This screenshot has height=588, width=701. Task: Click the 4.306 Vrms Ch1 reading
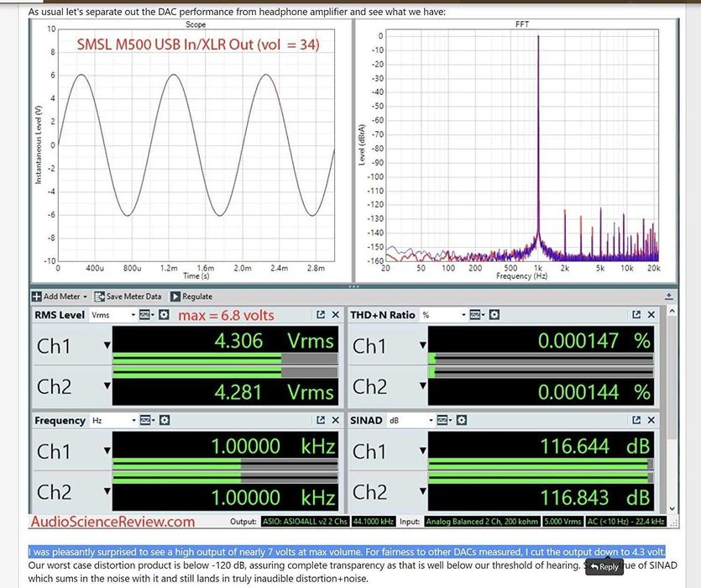pos(274,340)
